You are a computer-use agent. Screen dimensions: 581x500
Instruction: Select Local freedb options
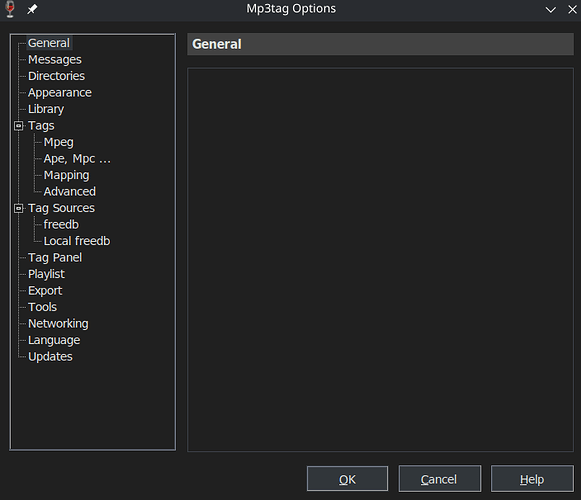click(77, 241)
